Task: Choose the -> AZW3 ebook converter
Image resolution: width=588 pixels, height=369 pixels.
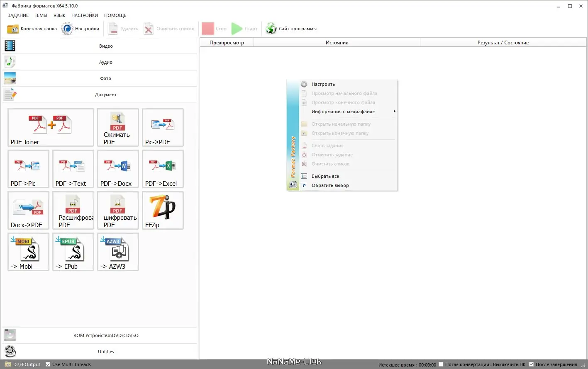Action: coord(118,252)
